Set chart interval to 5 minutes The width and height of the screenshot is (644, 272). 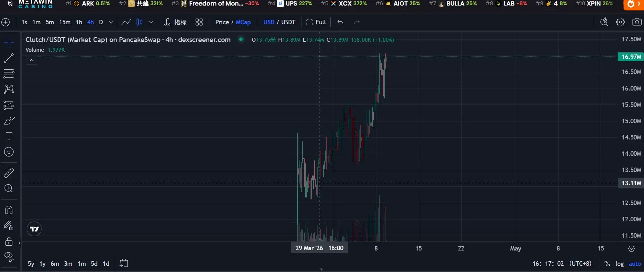50,22
